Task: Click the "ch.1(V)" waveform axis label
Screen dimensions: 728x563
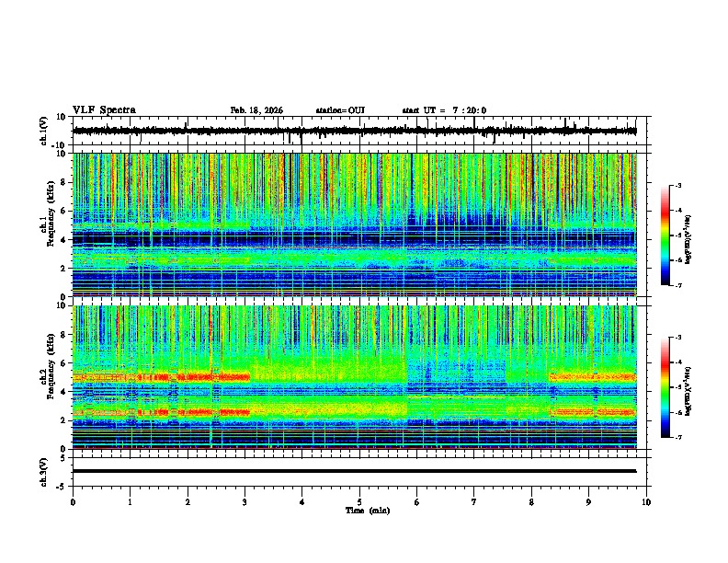Action: (x=44, y=131)
